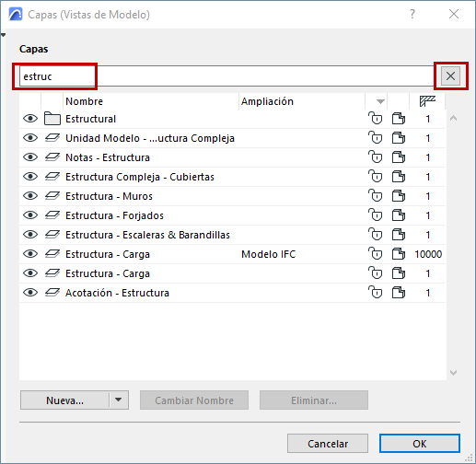476x464 pixels.
Task: Click layer icon beside Notas - Estructura
Action: point(52,157)
